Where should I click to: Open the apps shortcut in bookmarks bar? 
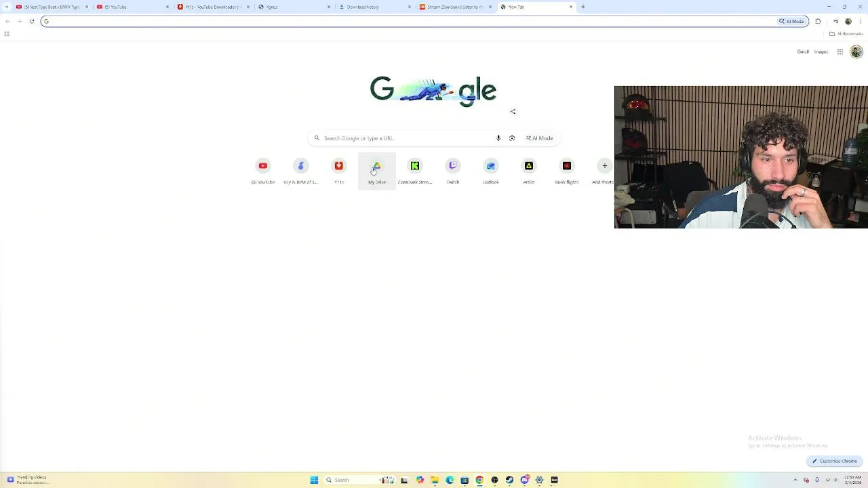pos(7,34)
